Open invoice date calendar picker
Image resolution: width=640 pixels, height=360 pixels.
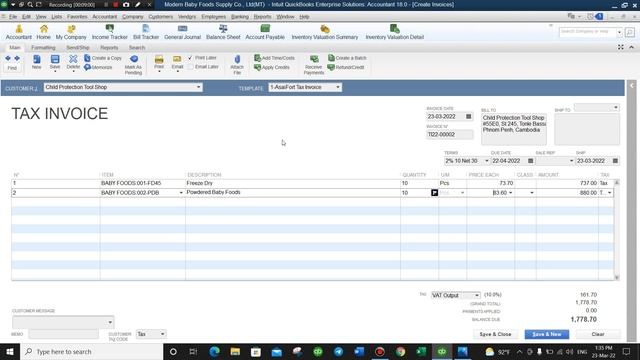pos(469,117)
